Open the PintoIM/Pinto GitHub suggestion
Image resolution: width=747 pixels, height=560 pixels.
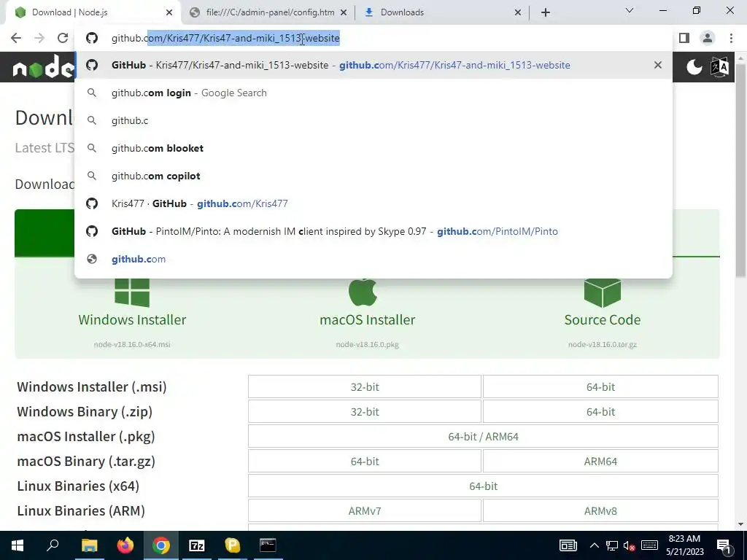pyautogui.click(x=373, y=231)
